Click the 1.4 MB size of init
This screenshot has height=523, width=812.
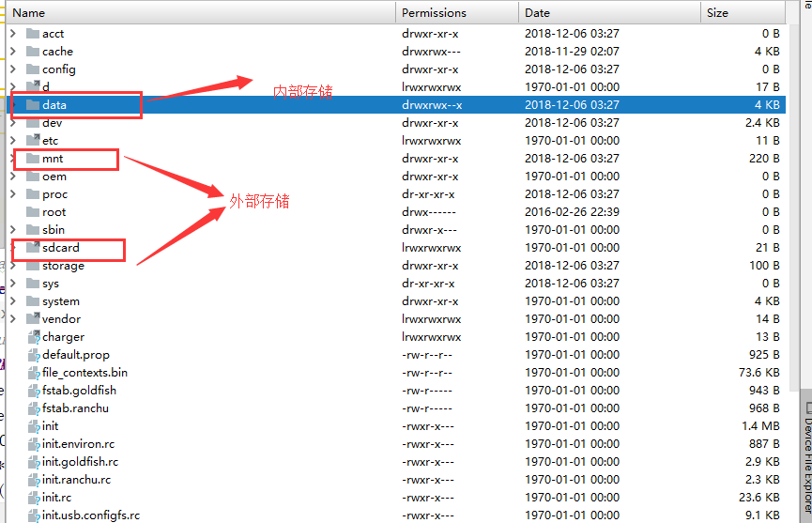[x=760, y=426]
